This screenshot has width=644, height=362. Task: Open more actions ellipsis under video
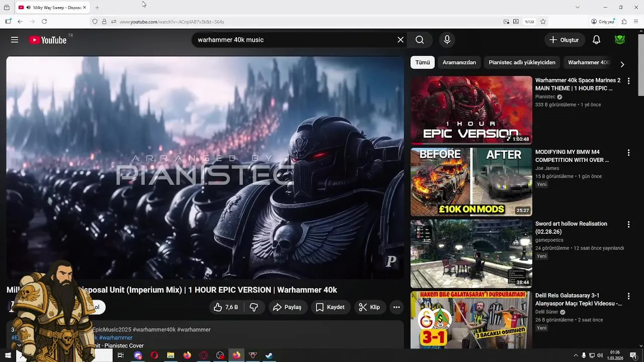coord(396,307)
